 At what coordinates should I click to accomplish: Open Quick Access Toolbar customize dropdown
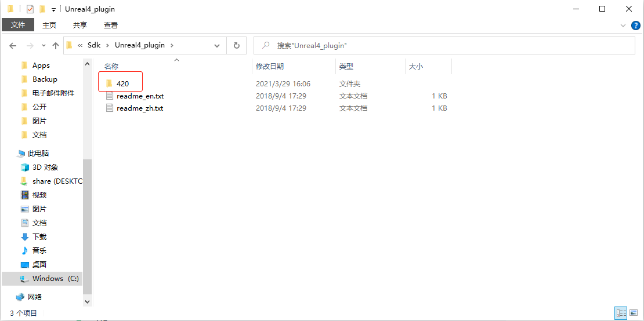[x=53, y=9]
